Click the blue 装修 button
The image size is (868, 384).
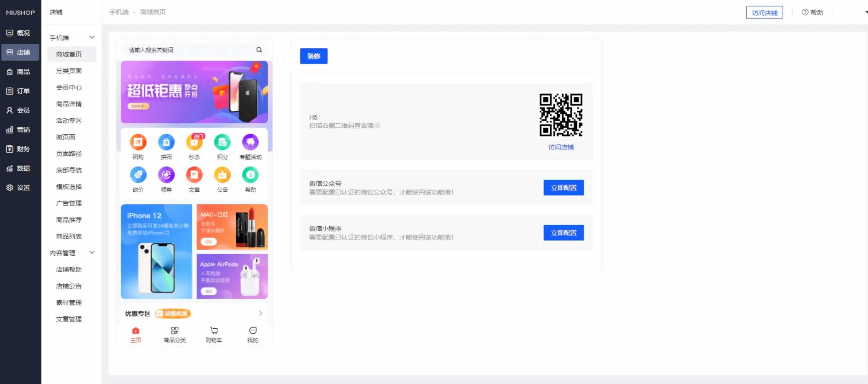(x=313, y=56)
